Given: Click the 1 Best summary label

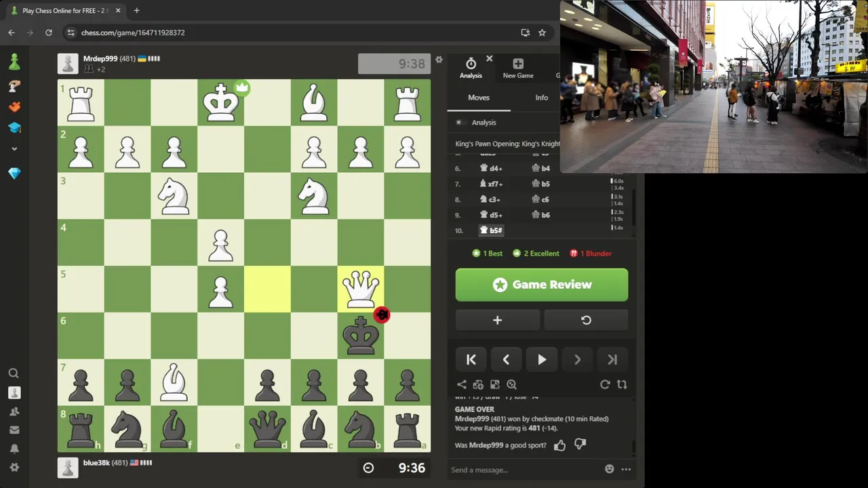Looking at the screenshot, I should tap(488, 253).
